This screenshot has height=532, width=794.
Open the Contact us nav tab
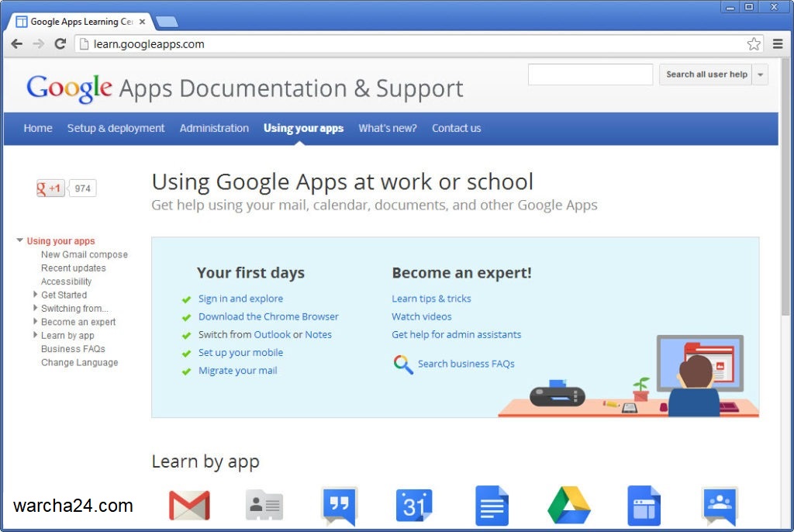click(456, 128)
